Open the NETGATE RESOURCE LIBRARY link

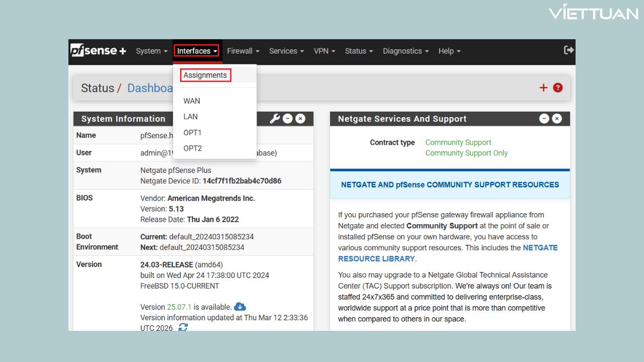pyautogui.click(x=376, y=258)
